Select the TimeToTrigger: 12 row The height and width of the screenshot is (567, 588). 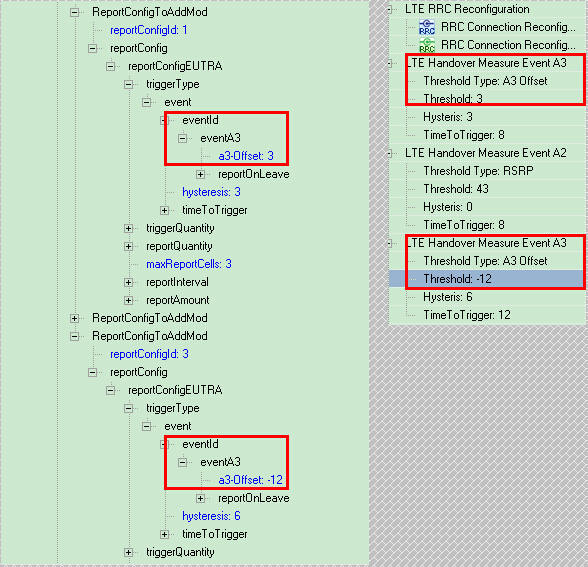[x=467, y=315]
